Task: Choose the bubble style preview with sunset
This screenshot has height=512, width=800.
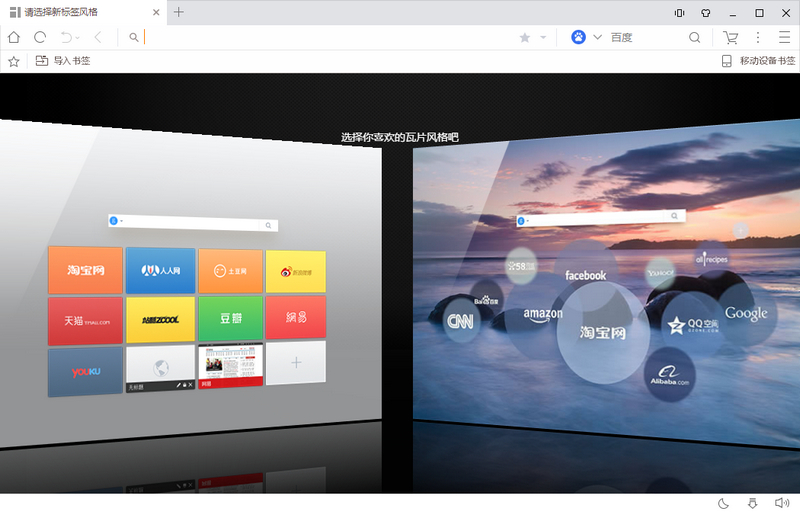Action: pyautogui.click(x=606, y=284)
